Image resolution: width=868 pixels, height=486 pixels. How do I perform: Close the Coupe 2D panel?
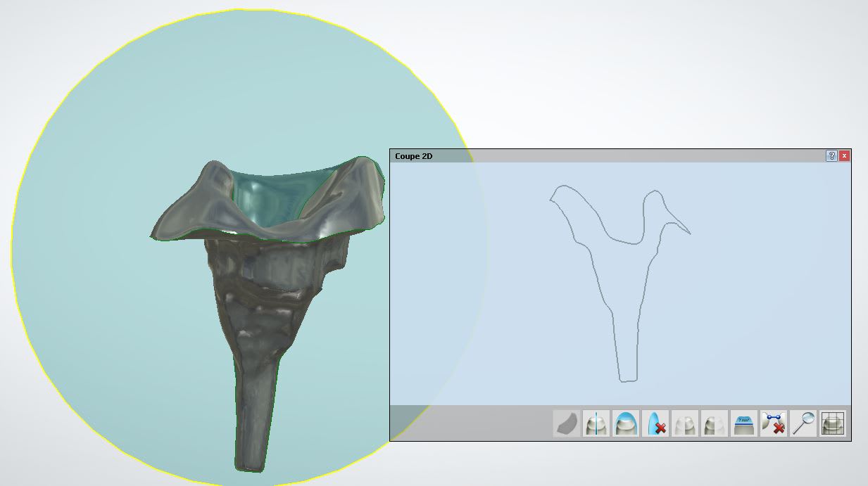pyautogui.click(x=844, y=156)
